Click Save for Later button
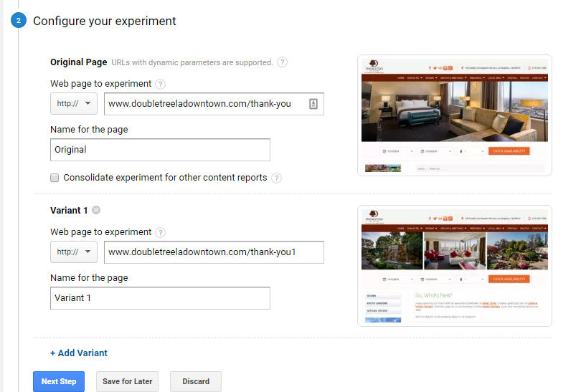The height and width of the screenshot is (392, 581). [127, 382]
